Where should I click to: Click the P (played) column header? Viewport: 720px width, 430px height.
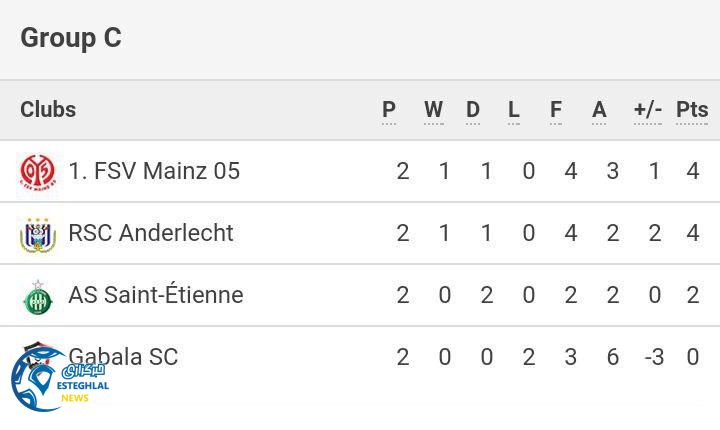click(389, 110)
